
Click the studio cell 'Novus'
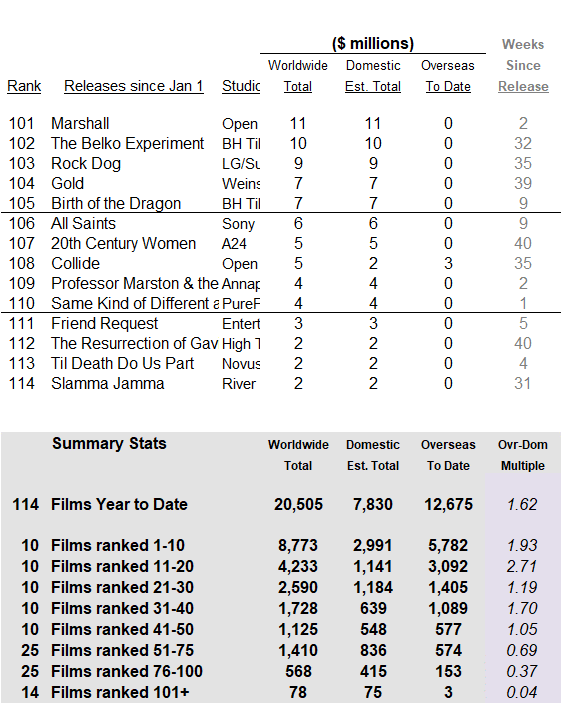(241, 364)
